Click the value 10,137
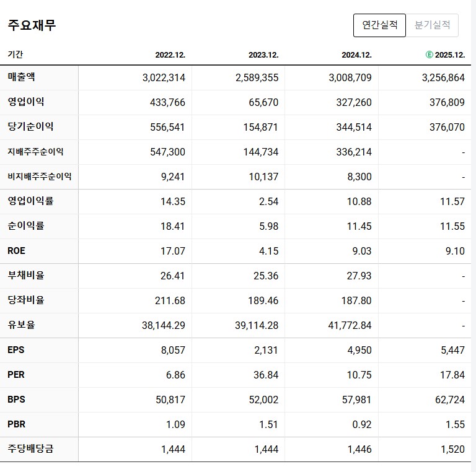 (263, 177)
